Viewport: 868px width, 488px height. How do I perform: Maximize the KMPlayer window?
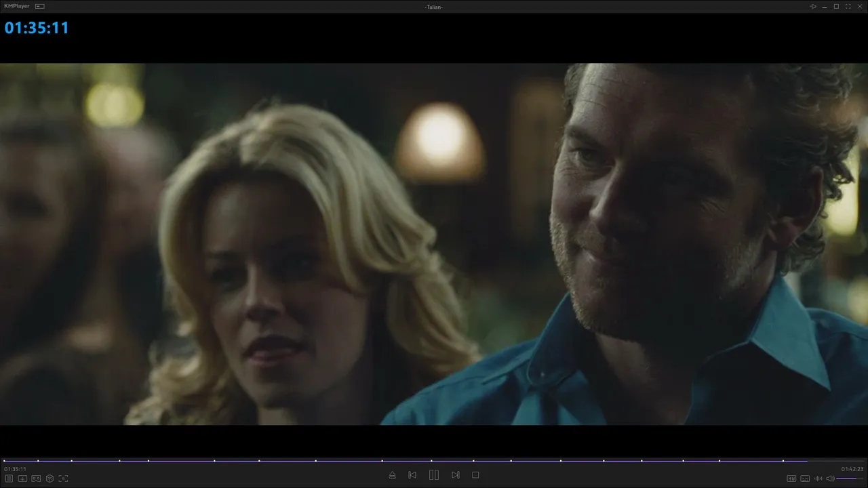(x=836, y=6)
